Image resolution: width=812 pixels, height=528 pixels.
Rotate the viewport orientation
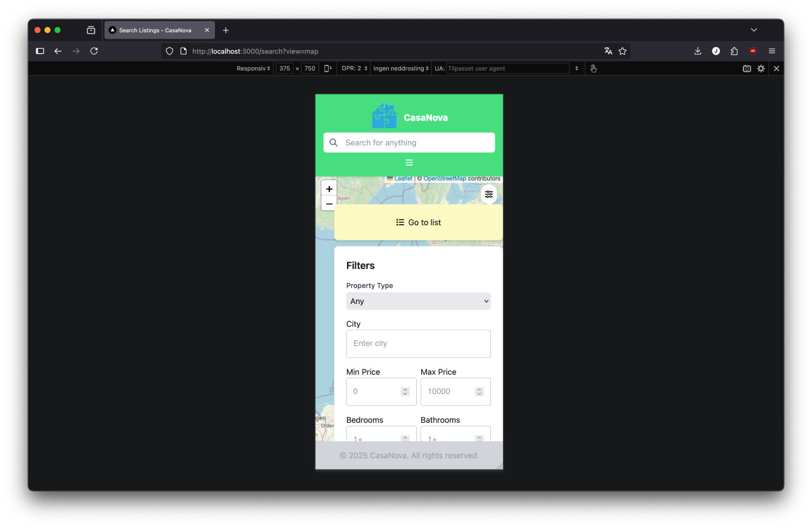coord(328,69)
